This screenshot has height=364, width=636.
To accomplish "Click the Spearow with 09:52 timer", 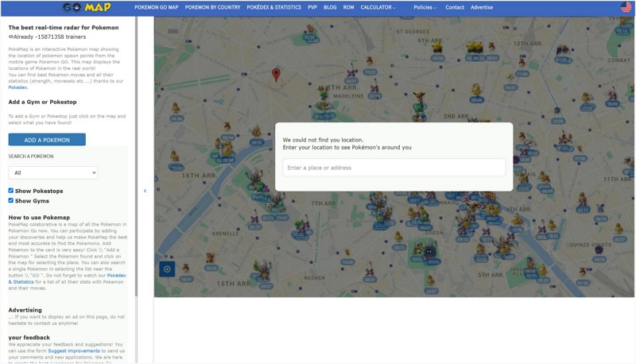I will click(x=369, y=62).
